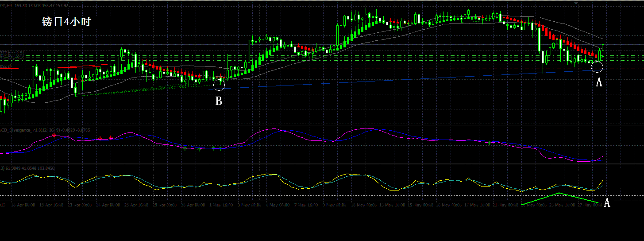
Task: Click the 6 May 08:00 time label
Action: coord(278,205)
